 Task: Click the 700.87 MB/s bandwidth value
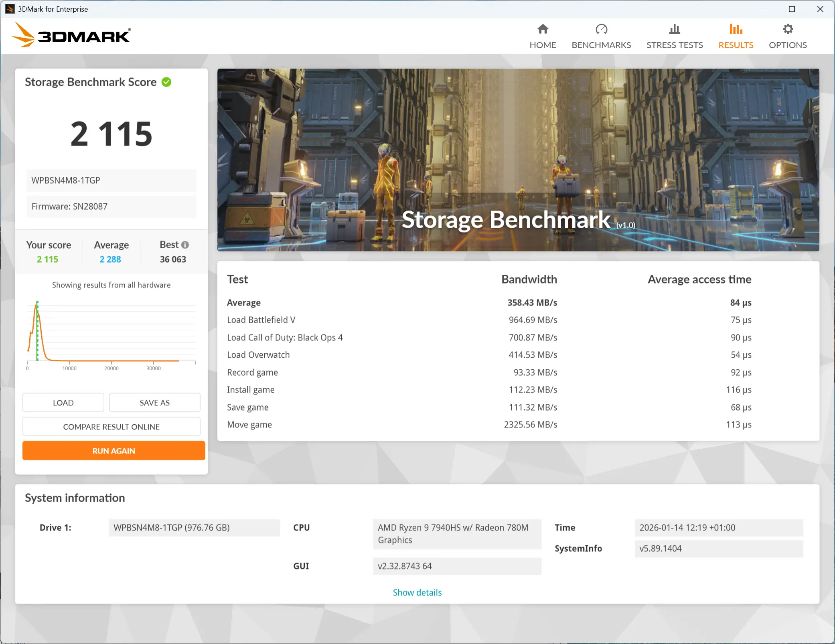(x=533, y=338)
